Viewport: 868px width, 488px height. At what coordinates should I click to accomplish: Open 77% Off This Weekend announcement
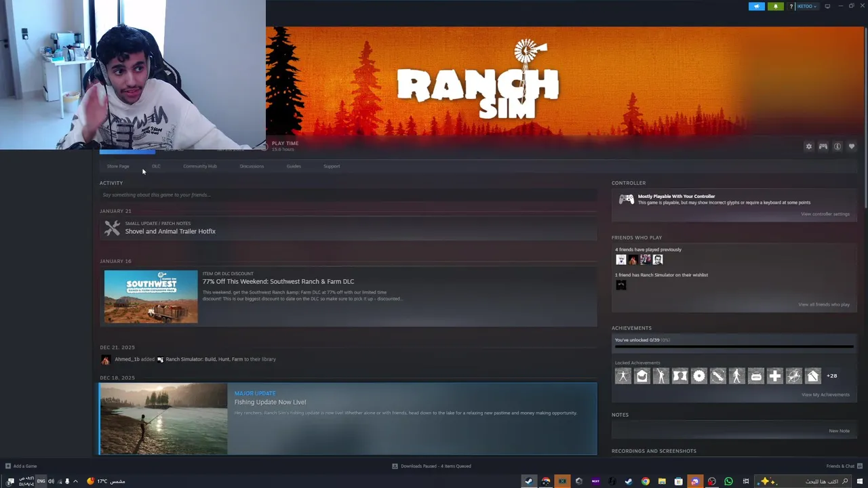point(278,281)
